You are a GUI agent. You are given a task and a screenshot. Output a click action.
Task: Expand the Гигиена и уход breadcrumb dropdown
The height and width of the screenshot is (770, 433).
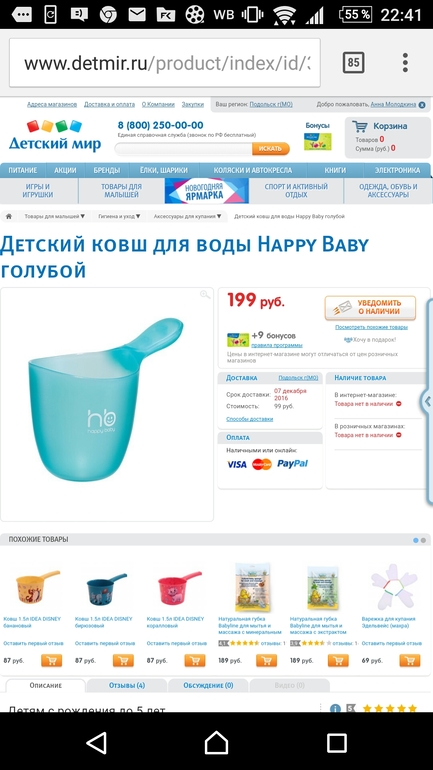pos(119,216)
